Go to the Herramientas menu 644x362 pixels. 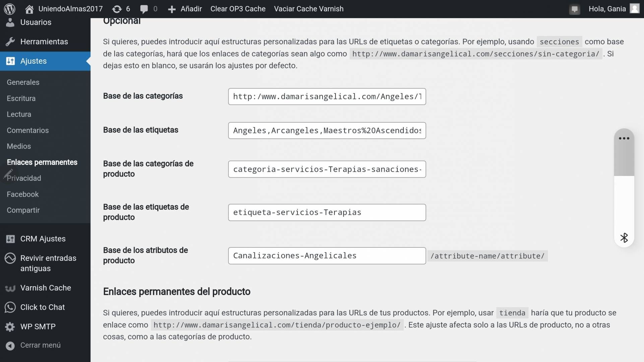tap(44, 42)
